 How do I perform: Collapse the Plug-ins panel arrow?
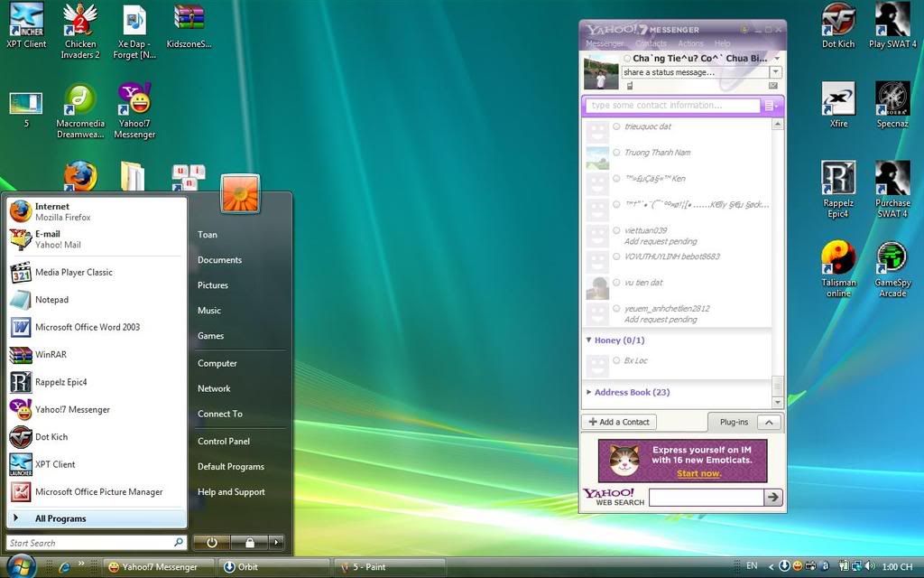[x=769, y=423]
